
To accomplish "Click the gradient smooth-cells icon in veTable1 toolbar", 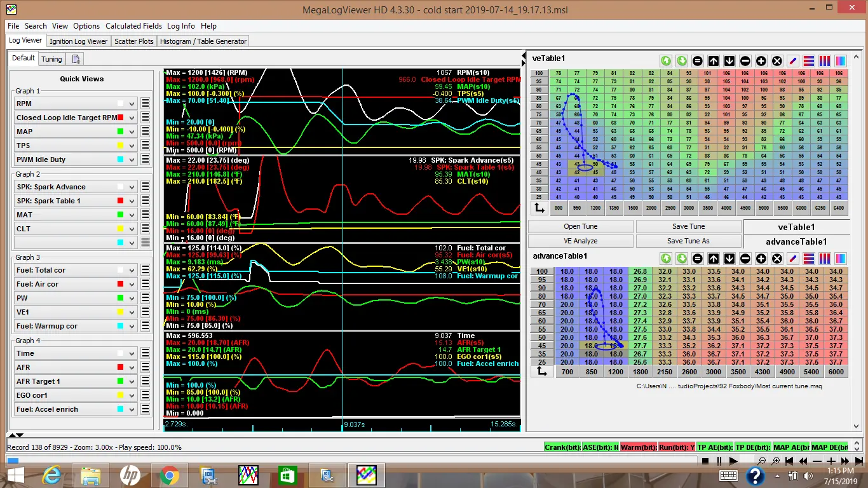I will [841, 61].
